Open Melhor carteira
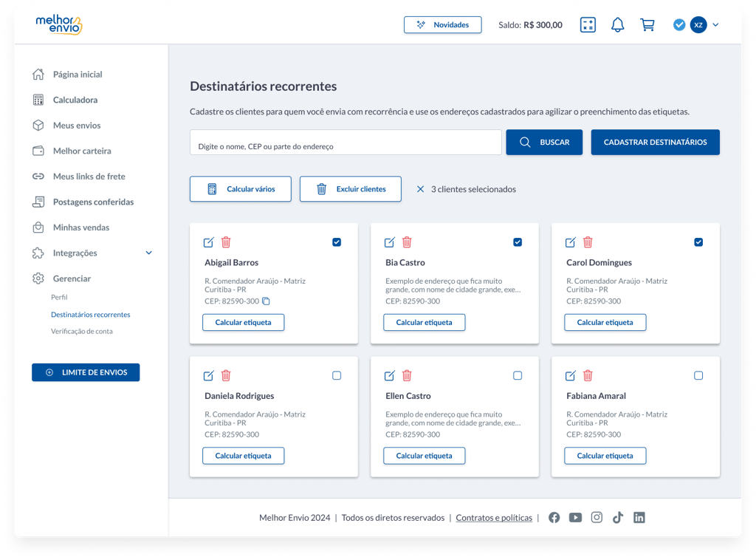Screen dimensions: 756x560 click(72, 151)
